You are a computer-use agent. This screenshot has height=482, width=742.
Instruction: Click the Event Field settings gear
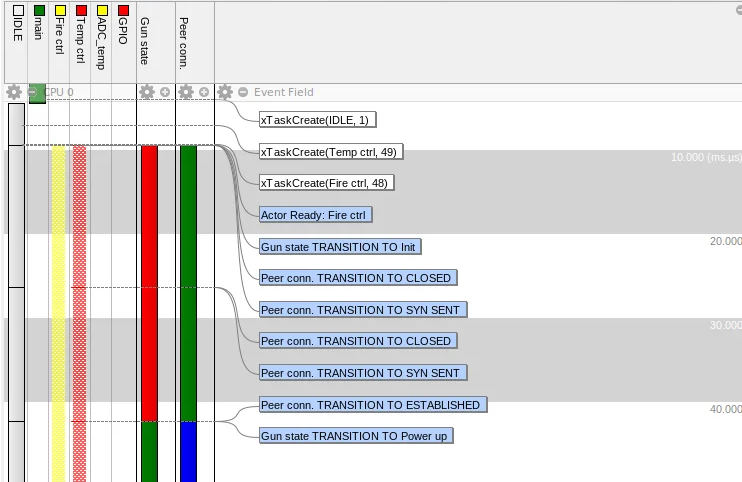coord(225,92)
